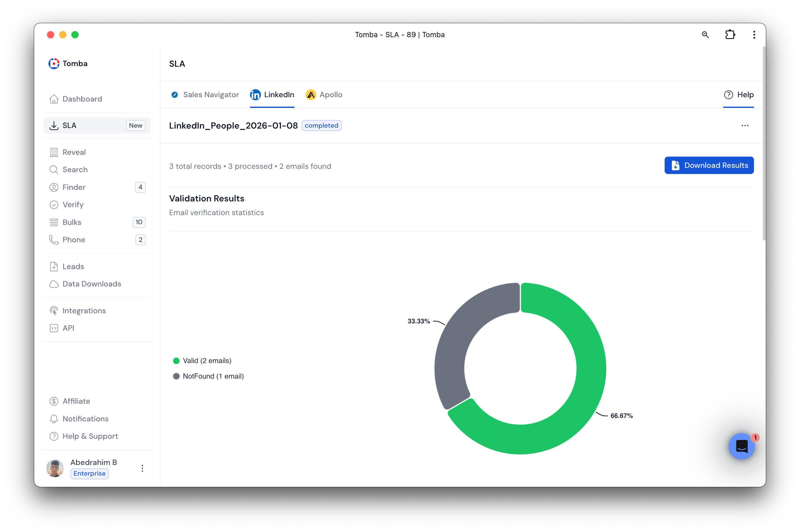Open the Dashboard home icon
This screenshot has height=532, width=800.
pos(54,99)
